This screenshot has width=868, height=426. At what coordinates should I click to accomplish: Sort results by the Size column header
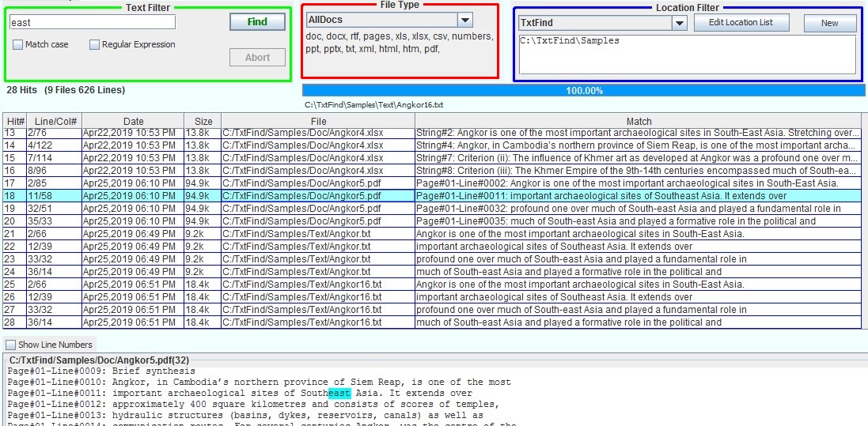203,121
